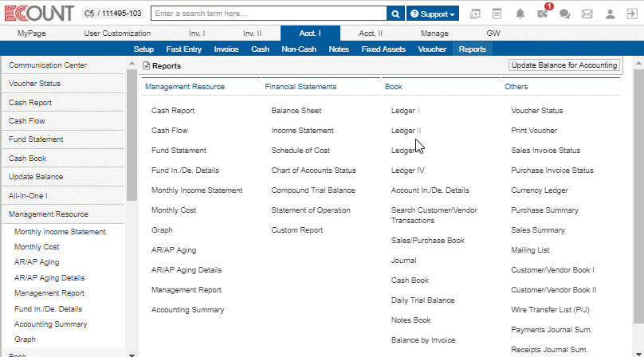The width and height of the screenshot is (644, 357).
Task: Open Mailing List link
Action: point(530,250)
